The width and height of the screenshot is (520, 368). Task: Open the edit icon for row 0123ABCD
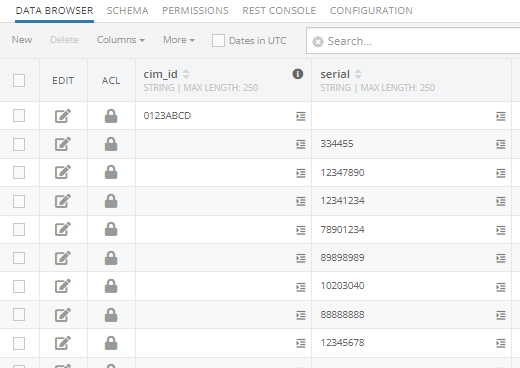(63, 116)
